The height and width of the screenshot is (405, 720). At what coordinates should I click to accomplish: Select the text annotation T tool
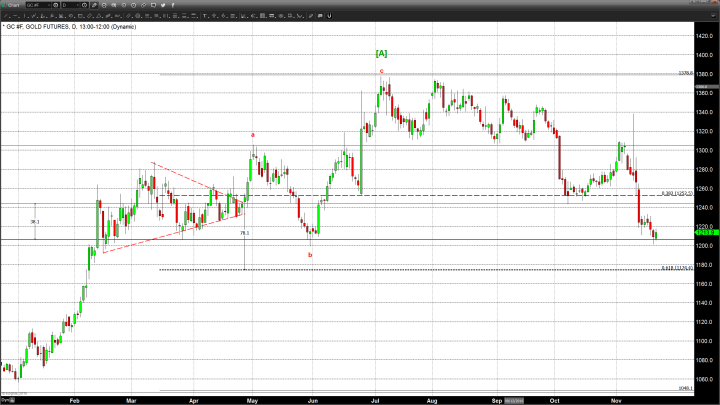205,16
